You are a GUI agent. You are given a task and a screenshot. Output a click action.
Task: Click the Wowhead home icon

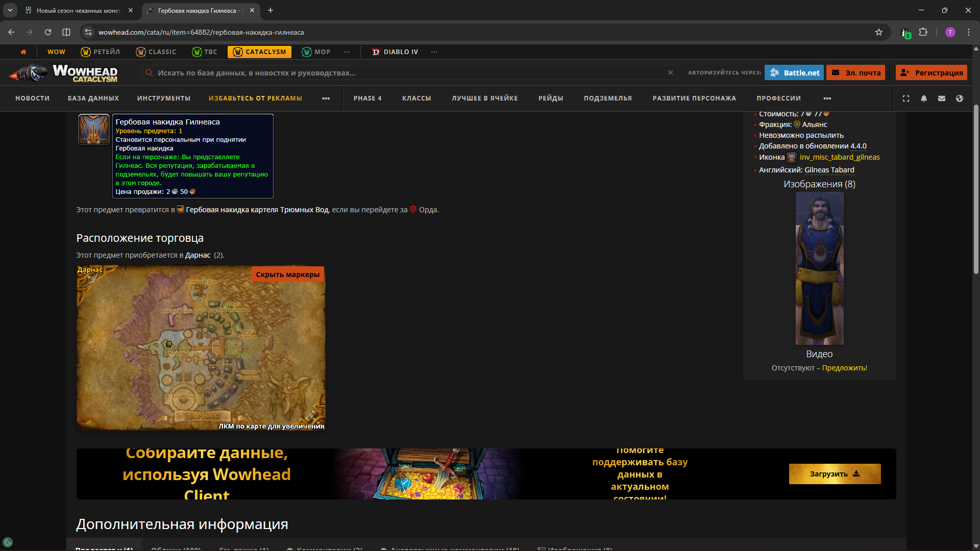pyautogui.click(x=23, y=52)
